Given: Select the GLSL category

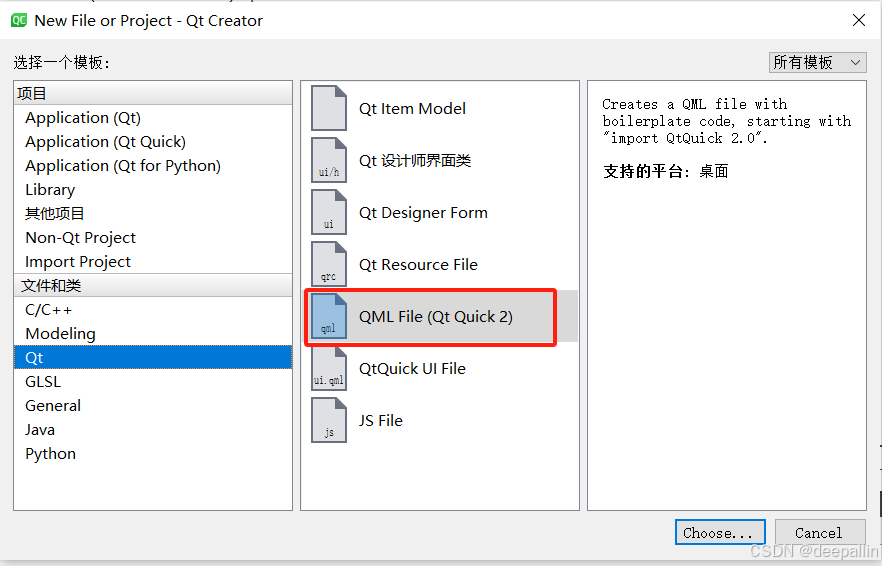Looking at the screenshot, I should (153, 381).
